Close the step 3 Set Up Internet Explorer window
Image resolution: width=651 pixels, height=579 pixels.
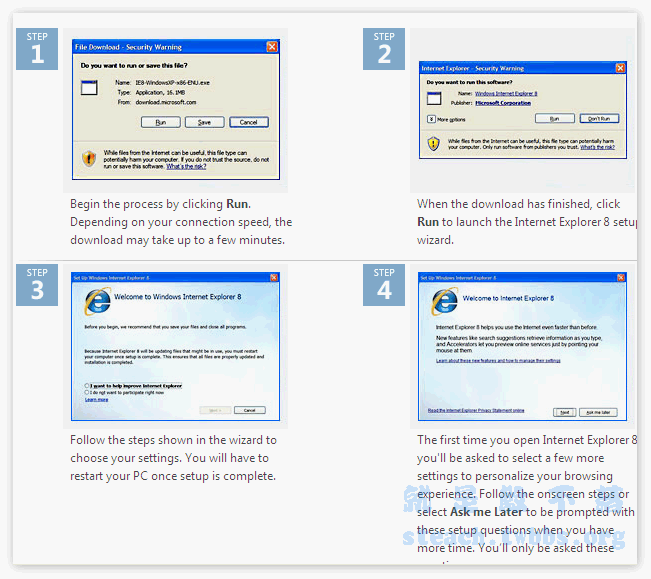[274, 277]
